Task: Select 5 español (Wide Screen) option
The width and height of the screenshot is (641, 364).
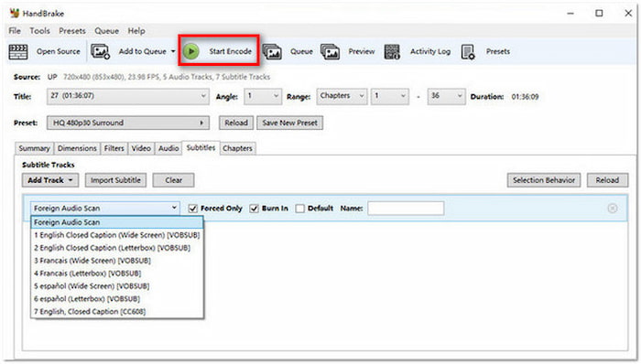Action: [x=117, y=286]
